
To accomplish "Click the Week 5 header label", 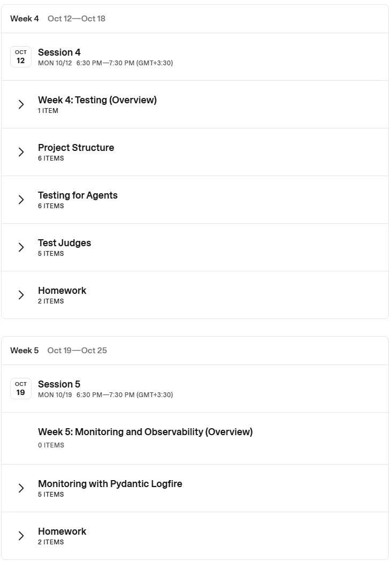I will tap(25, 351).
